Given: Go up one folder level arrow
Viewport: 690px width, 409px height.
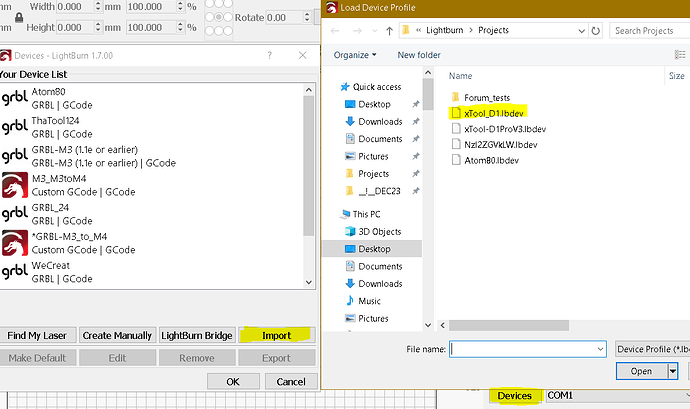Looking at the screenshot, I should tap(389, 31).
